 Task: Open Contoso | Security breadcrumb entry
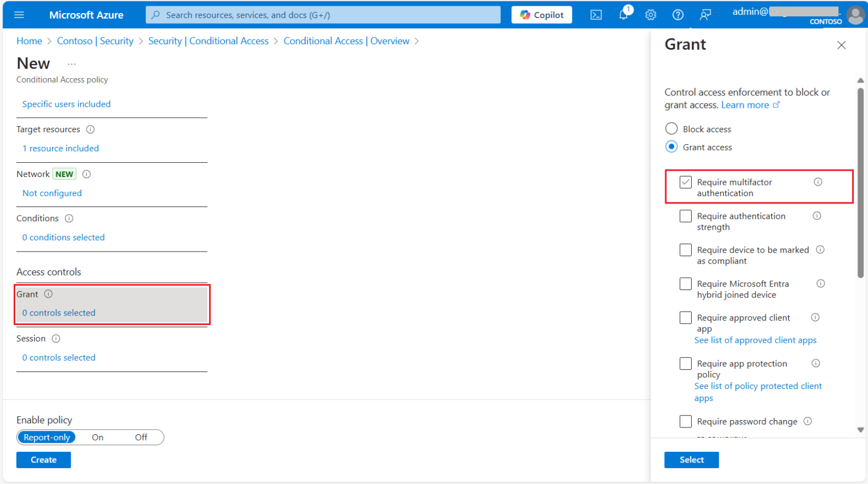tap(95, 41)
